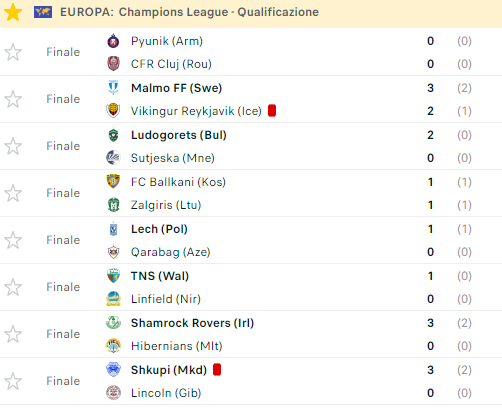Click the FC Ballkani team badge
Image resolution: width=502 pixels, height=409 pixels.
[x=113, y=182]
